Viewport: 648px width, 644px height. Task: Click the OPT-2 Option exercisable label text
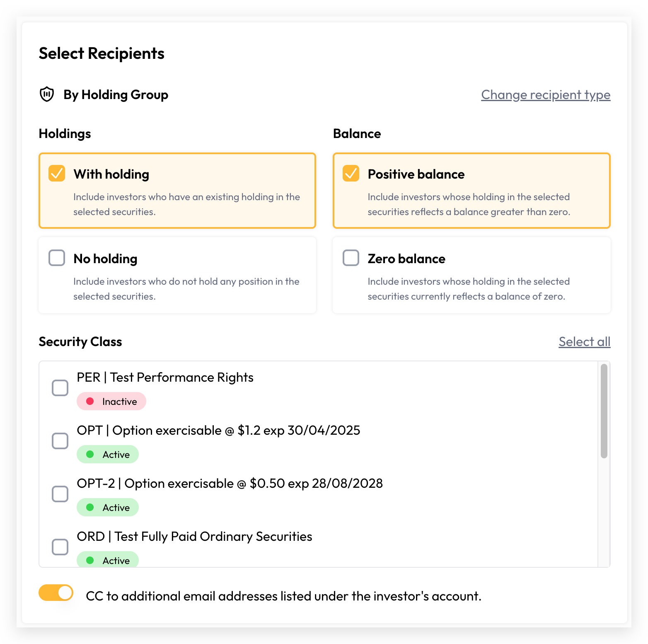[230, 483]
